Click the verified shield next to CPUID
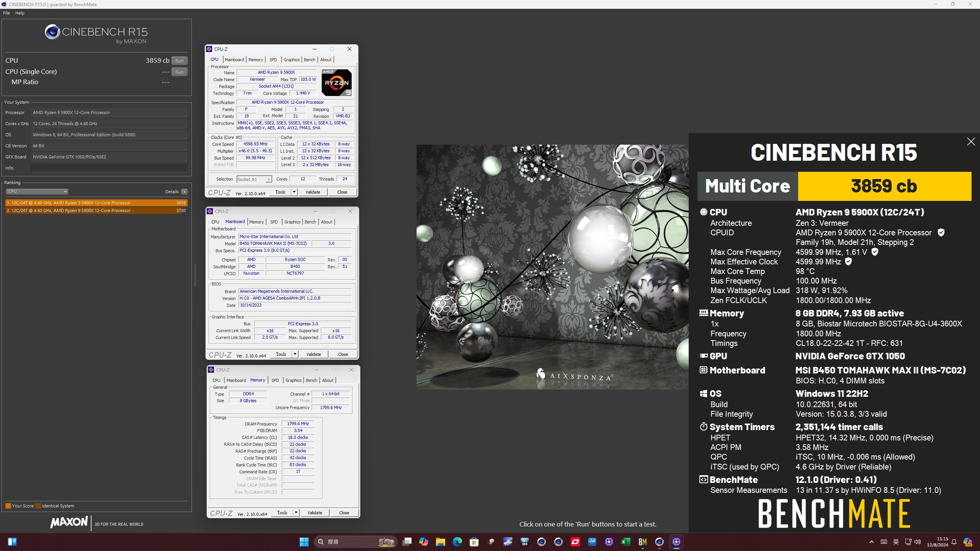 coord(941,233)
